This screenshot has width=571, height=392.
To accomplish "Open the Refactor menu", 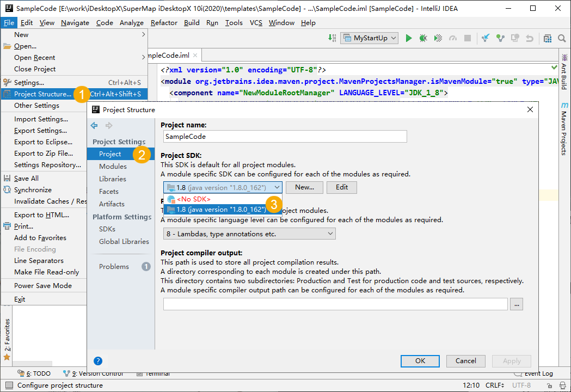I will click(x=164, y=23).
